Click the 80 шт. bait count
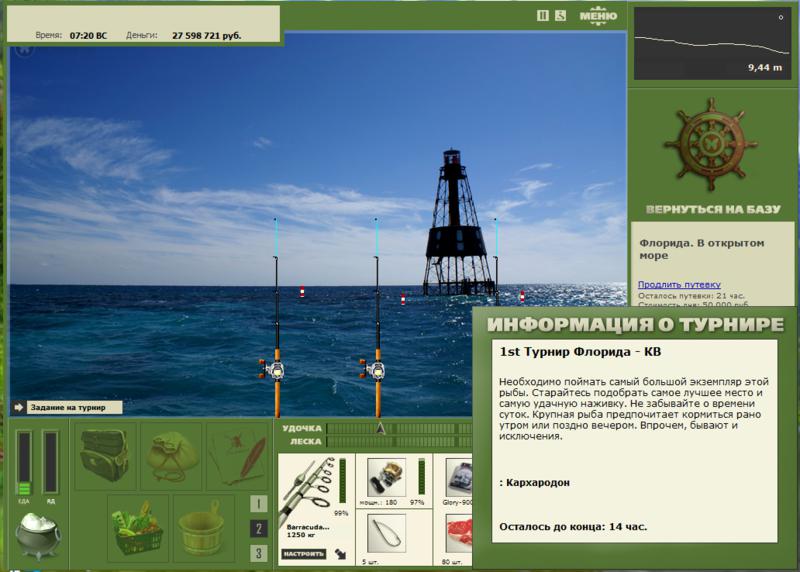800x572 pixels. (x=452, y=561)
